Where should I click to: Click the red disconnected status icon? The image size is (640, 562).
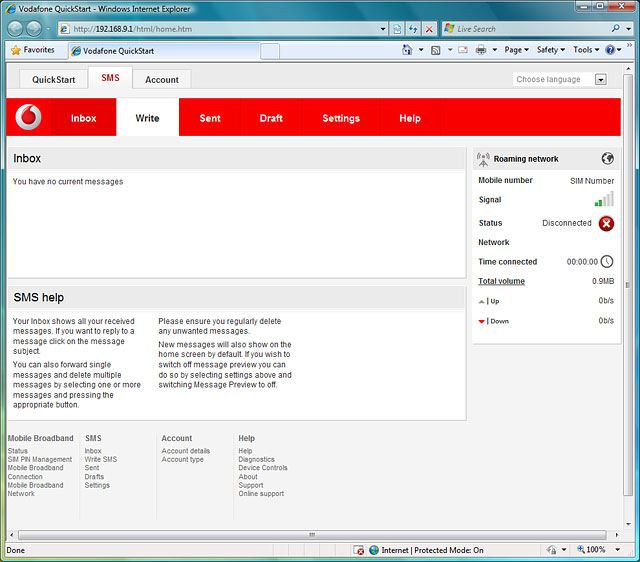(x=606, y=223)
